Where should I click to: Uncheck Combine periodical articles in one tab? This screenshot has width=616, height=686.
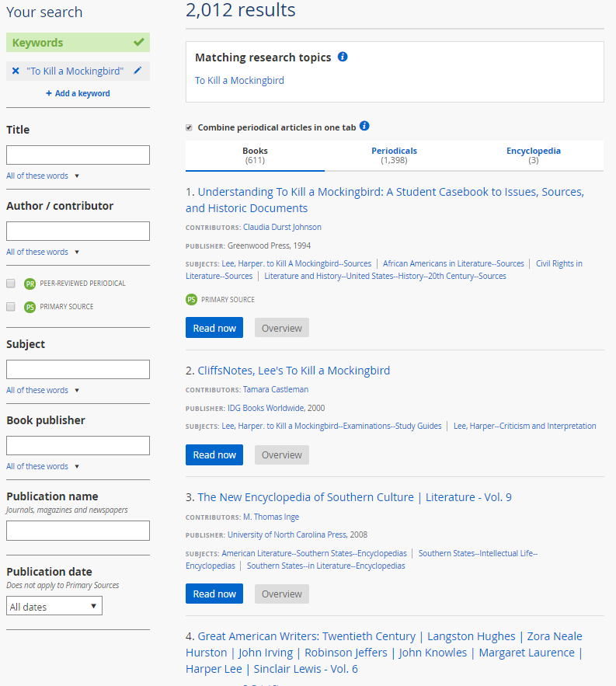189,127
